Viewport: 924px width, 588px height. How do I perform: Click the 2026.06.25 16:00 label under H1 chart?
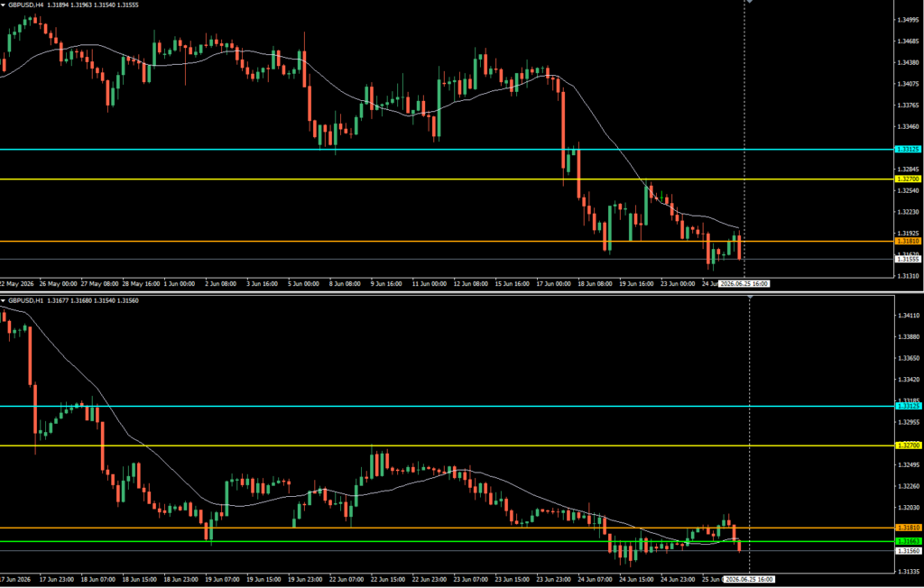click(x=748, y=580)
